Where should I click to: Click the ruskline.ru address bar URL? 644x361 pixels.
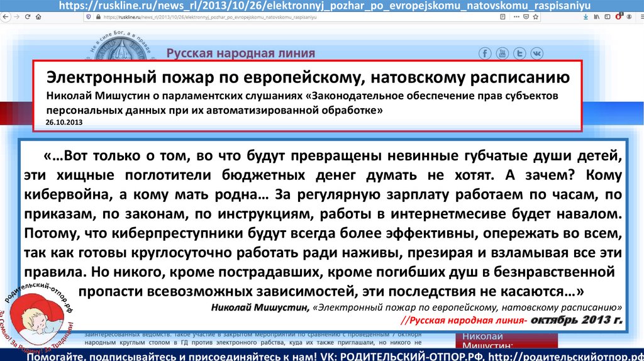tap(210, 17)
